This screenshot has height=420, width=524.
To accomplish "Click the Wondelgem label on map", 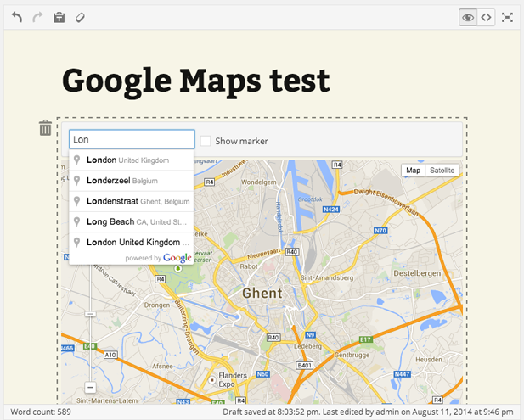I will pyautogui.click(x=259, y=182).
